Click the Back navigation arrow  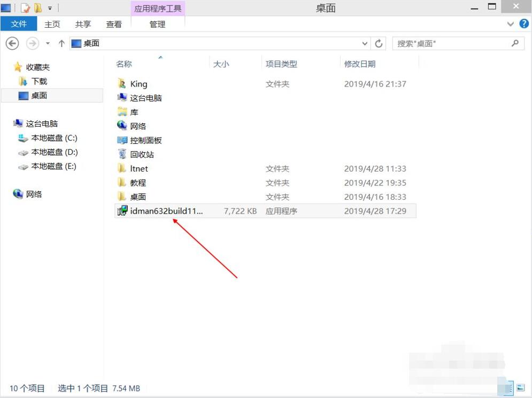click(x=12, y=43)
